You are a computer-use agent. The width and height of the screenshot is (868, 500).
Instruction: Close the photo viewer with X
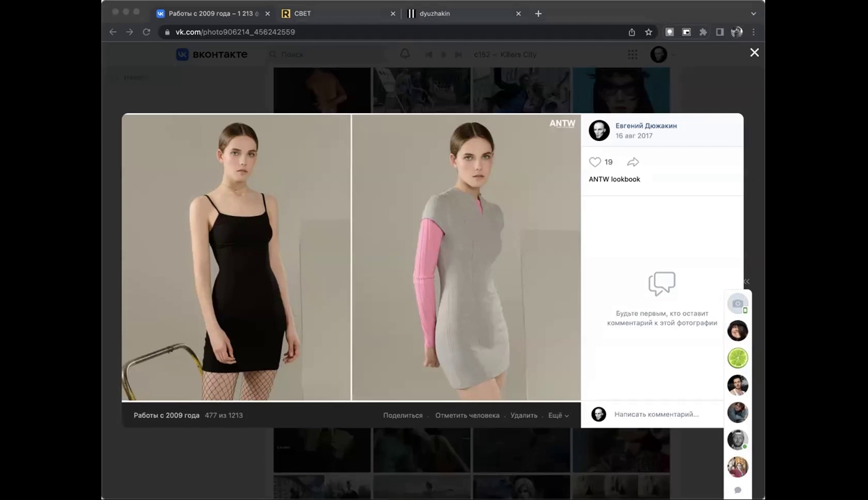(x=754, y=53)
